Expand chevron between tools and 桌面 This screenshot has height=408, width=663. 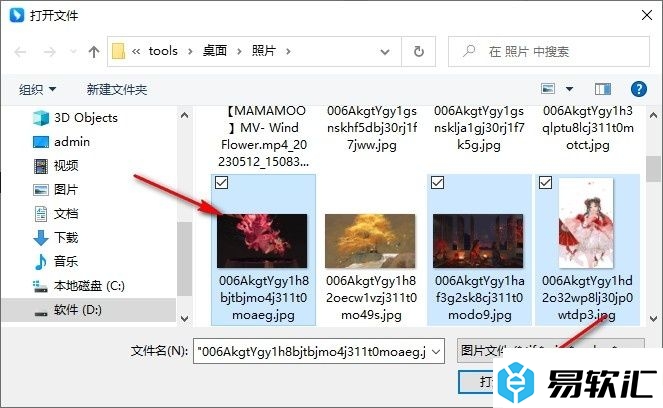[x=190, y=52]
